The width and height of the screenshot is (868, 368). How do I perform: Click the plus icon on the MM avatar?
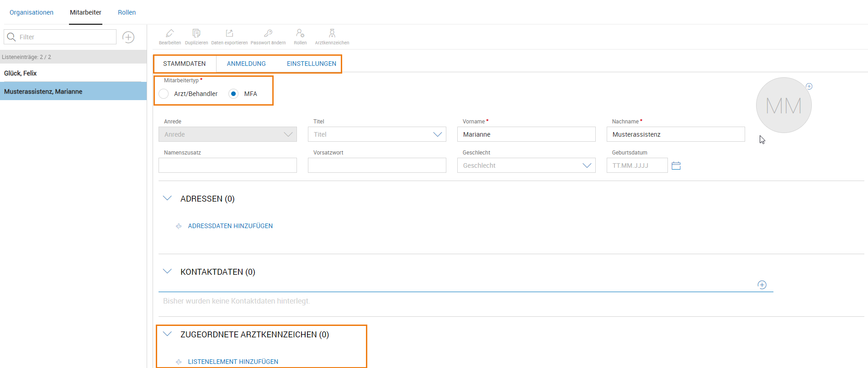pyautogui.click(x=809, y=86)
